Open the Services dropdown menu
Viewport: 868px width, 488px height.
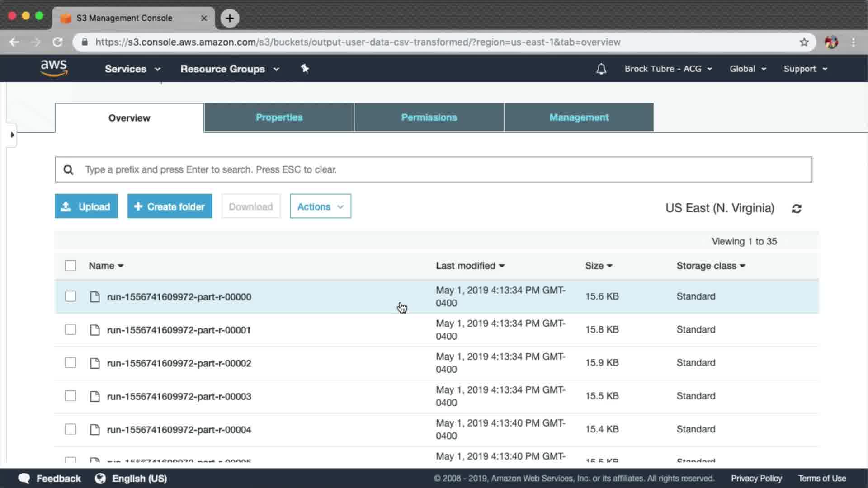coord(132,69)
